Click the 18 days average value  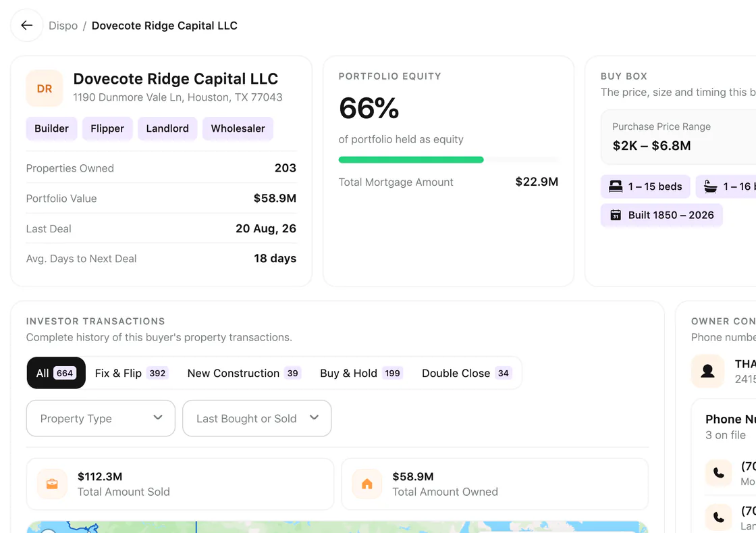coord(275,259)
